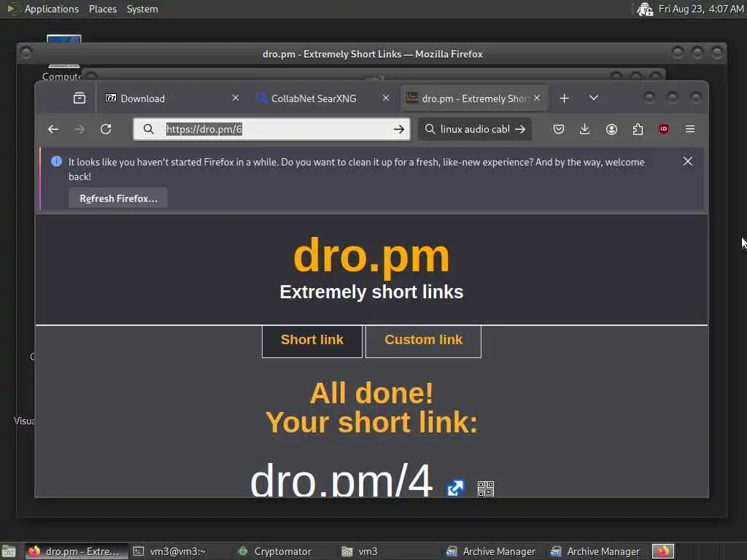Open the Firefox hamburger application menu
This screenshot has width=747, height=560.
click(690, 129)
